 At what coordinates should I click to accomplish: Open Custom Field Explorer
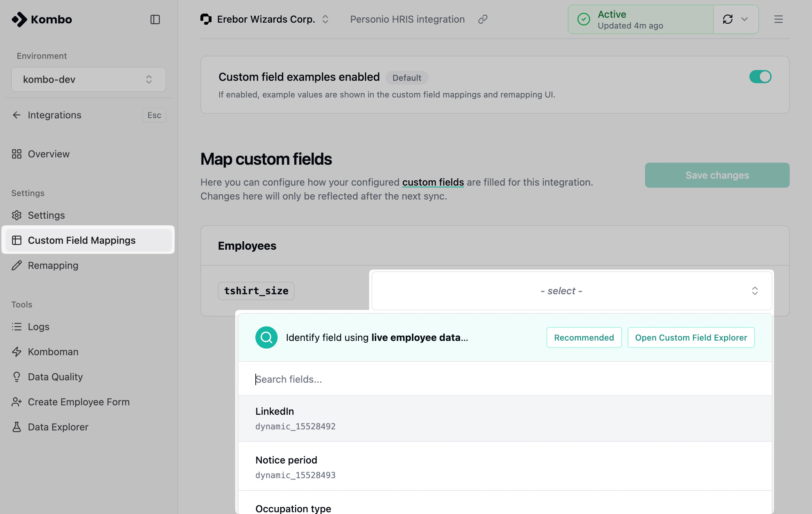[691, 337]
